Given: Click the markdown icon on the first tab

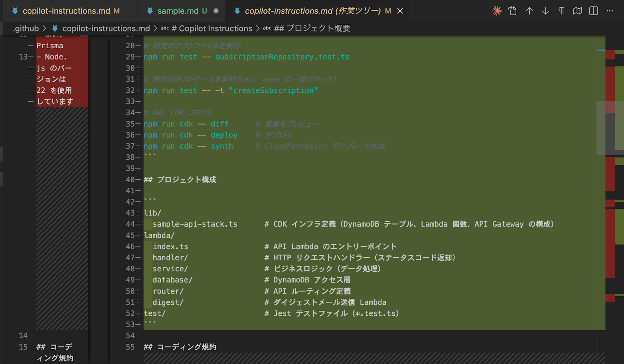Looking at the screenshot, I should [x=15, y=11].
